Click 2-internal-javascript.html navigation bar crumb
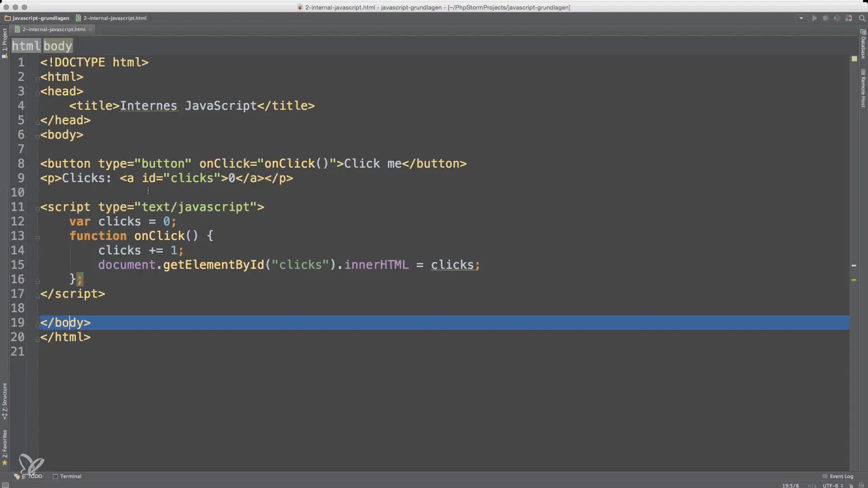Viewport: 868px width, 488px height. click(115, 19)
